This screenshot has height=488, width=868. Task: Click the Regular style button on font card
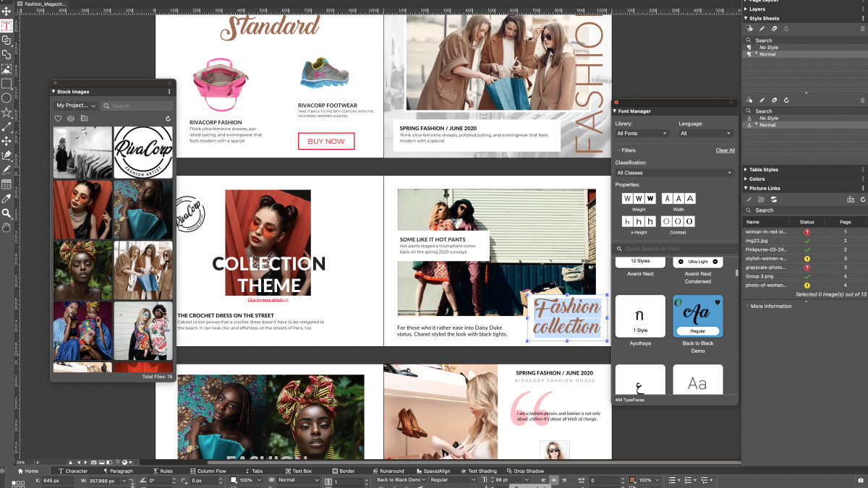(x=697, y=331)
